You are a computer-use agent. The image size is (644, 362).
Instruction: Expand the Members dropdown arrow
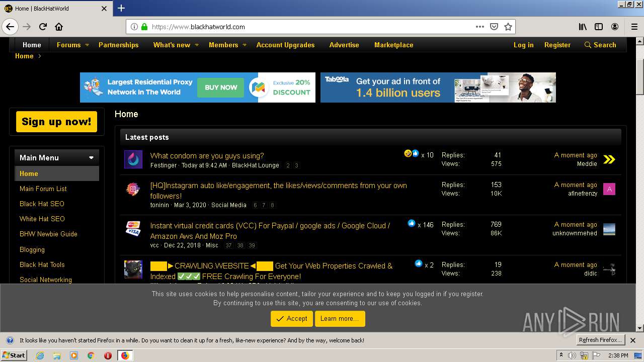coord(245,45)
